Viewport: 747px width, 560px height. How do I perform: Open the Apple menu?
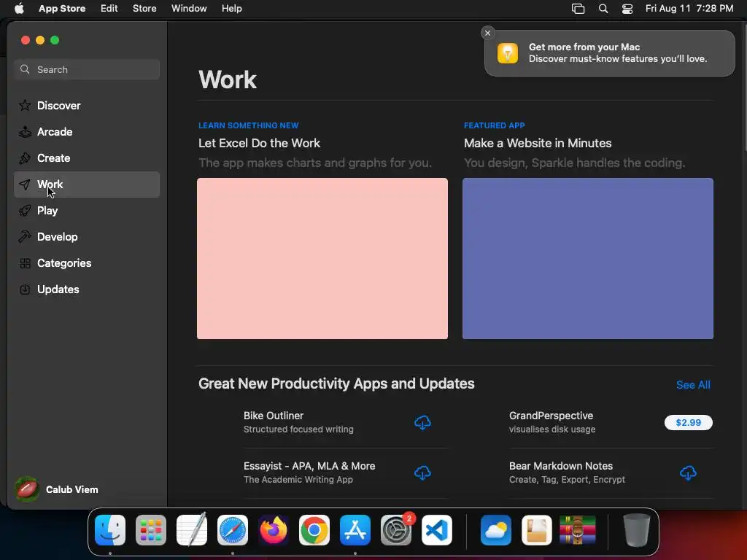[x=19, y=8]
